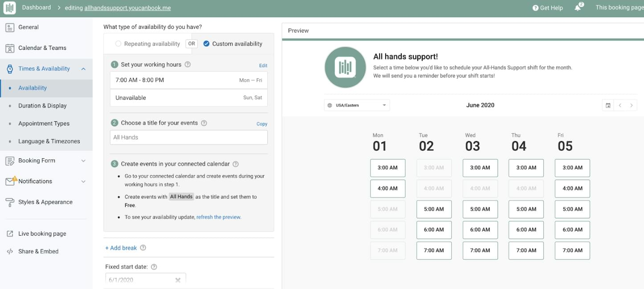Click the YouCanBook.me logo icon

click(9, 8)
